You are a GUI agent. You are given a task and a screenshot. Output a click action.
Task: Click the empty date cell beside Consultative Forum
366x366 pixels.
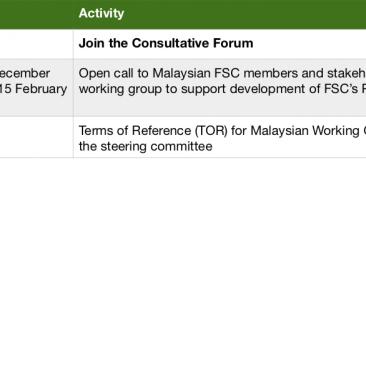point(37,44)
